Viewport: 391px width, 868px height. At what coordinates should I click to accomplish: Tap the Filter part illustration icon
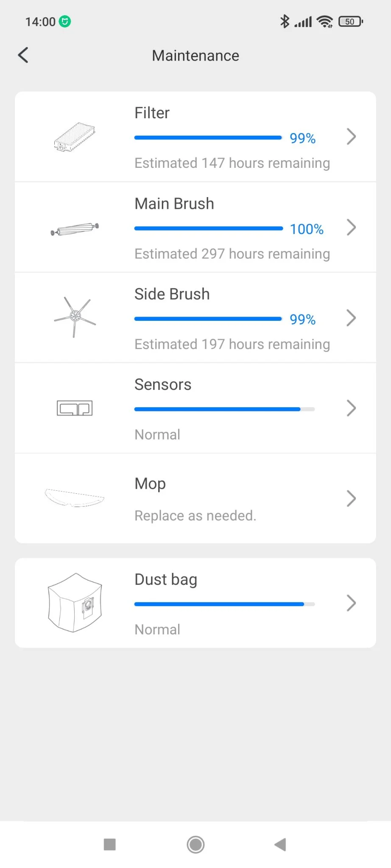coord(75,137)
